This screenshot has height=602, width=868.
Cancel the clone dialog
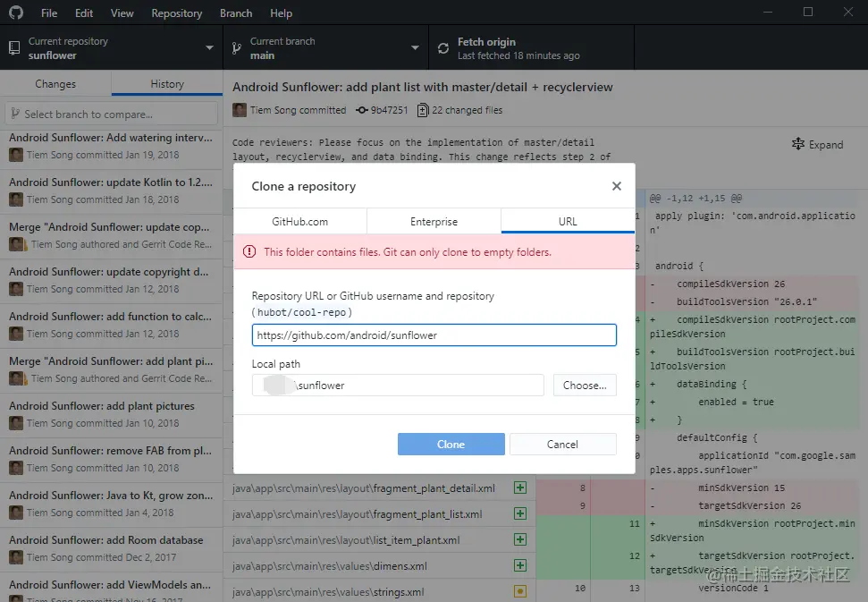(562, 445)
